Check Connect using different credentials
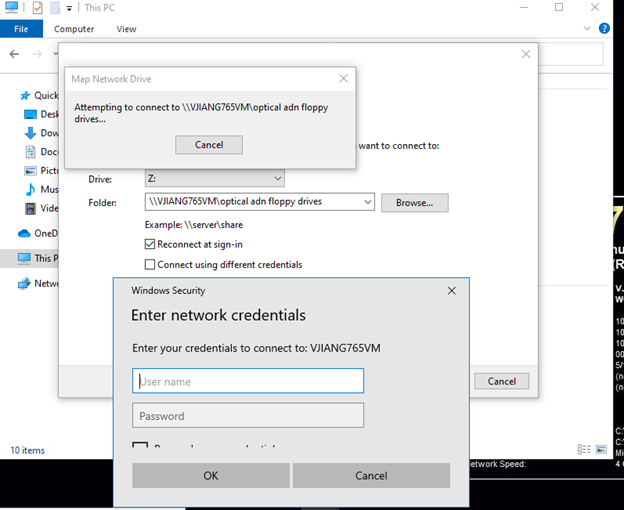The width and height of the screenshot is (624, 510). [x=150, y=265]
